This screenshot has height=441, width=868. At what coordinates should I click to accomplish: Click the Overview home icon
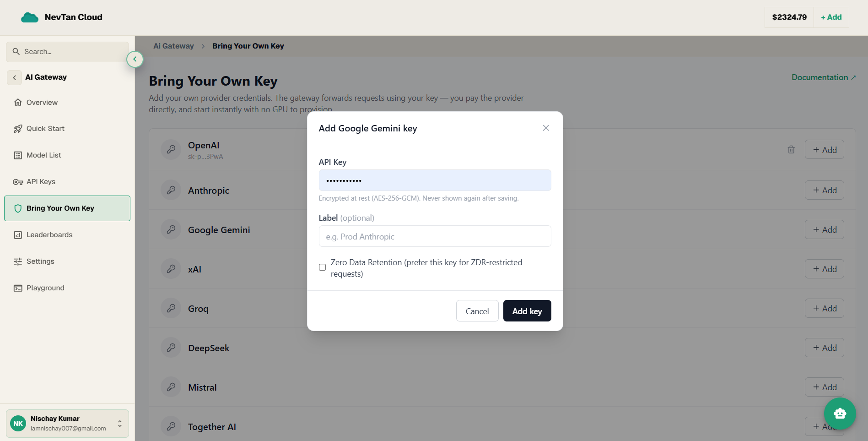pos(18,103)
